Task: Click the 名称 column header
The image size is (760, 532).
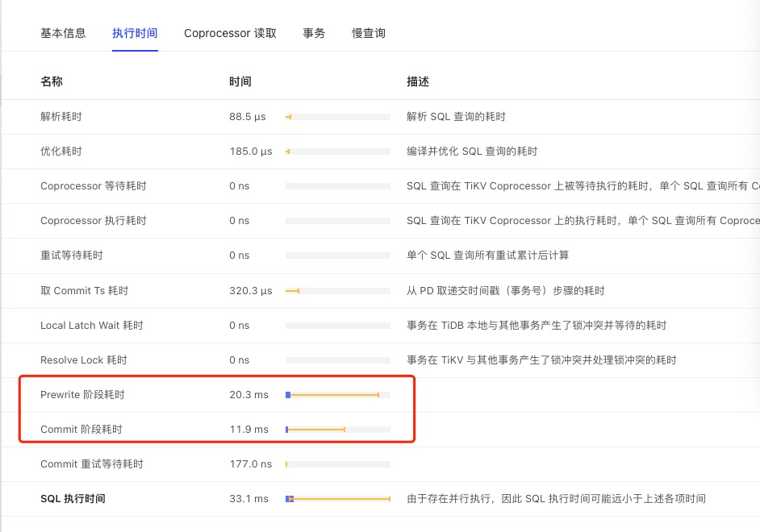Action: click(x=52, y=81)
